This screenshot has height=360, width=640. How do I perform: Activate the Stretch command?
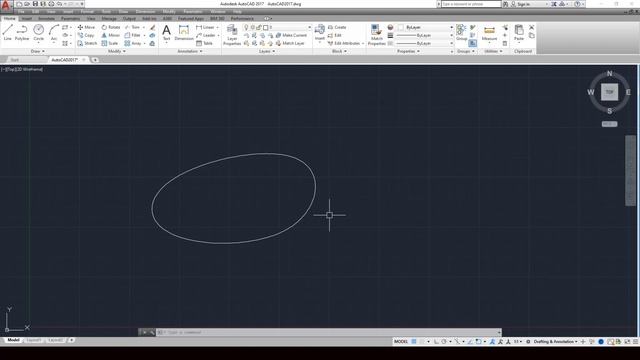pos(87,43)
